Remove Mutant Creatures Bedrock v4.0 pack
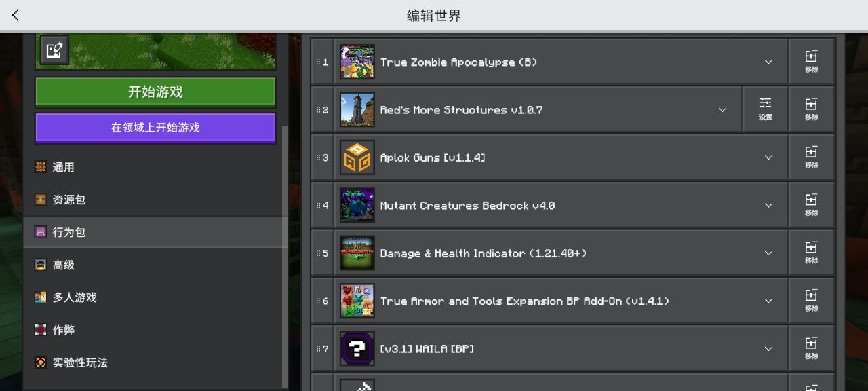The image size is (868, 391). click(812, 205)
